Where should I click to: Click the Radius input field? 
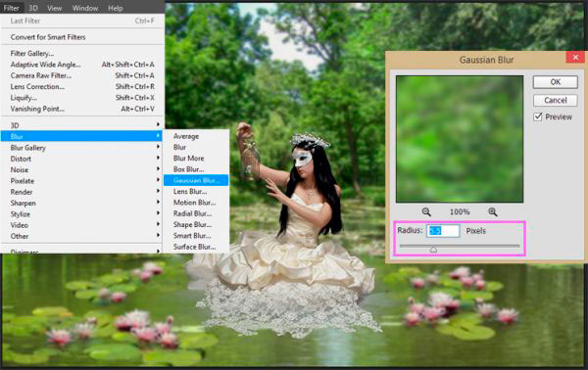point(443,231)
